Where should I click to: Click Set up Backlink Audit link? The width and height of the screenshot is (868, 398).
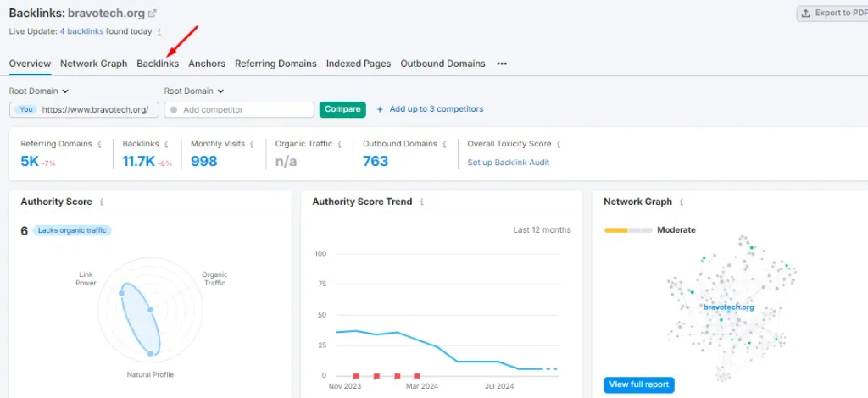pyautogui.click(x=509, y=163)
